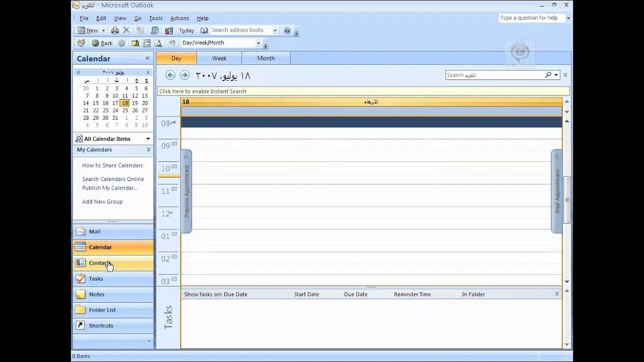
Task: Open the Mail pane
Action: 113,232
